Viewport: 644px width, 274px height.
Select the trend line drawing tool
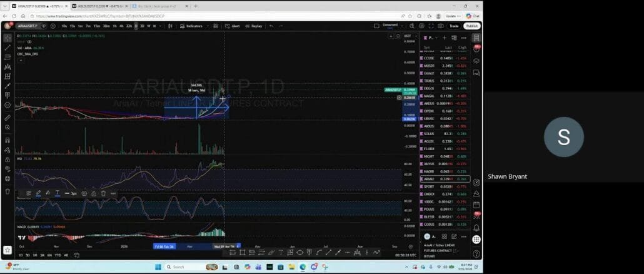(x=8, y=48)
